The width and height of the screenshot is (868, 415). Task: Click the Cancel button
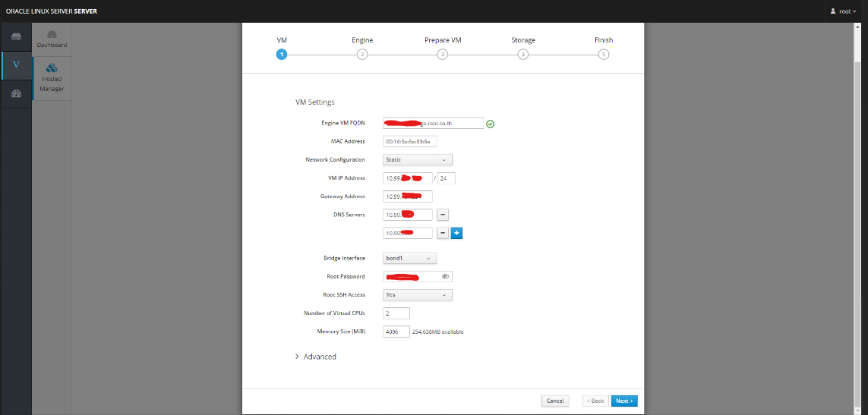click(x=555, y=401)
